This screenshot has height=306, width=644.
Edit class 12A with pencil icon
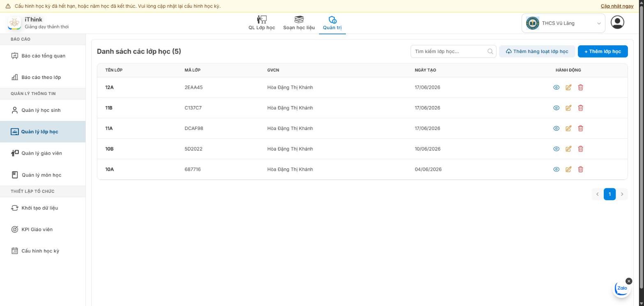coord(568,87)
